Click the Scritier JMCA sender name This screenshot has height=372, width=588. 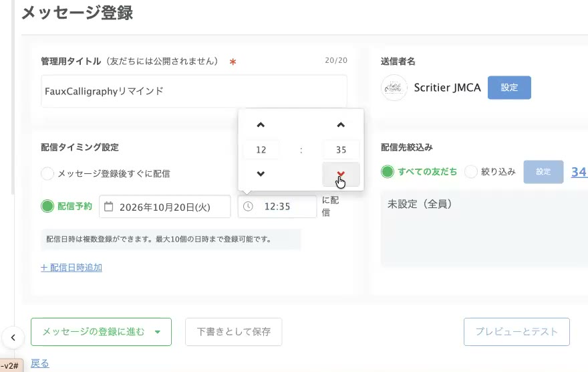click(x=447, y=88)
